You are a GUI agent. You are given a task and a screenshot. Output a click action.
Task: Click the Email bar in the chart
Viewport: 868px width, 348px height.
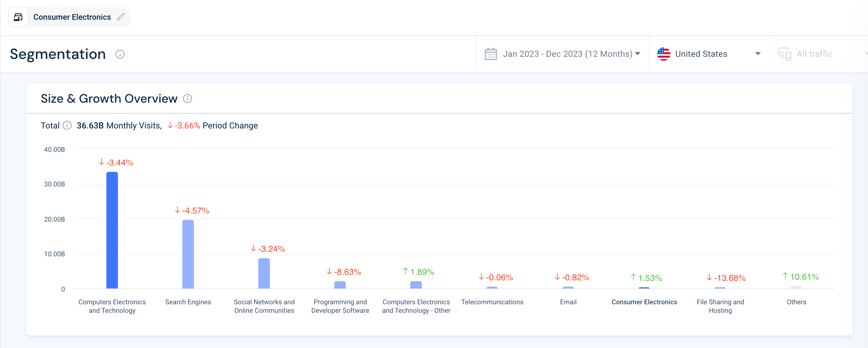[568, 288]
